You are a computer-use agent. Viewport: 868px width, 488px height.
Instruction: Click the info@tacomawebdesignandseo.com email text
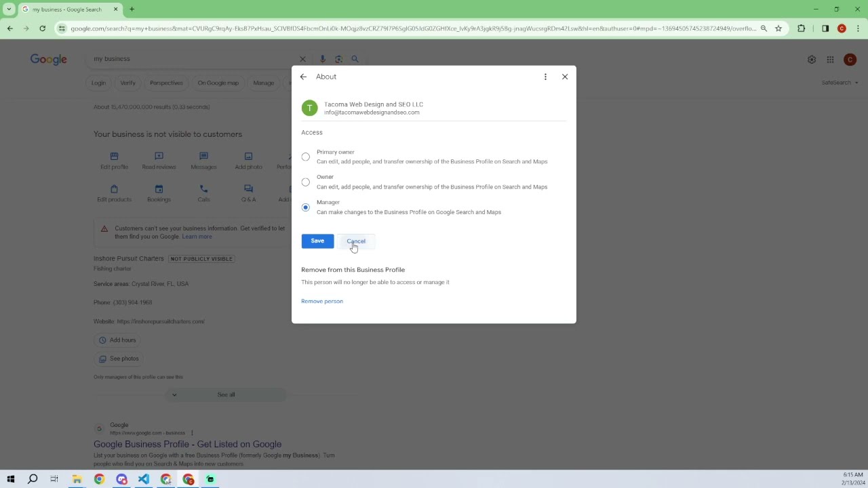point(372,113)
